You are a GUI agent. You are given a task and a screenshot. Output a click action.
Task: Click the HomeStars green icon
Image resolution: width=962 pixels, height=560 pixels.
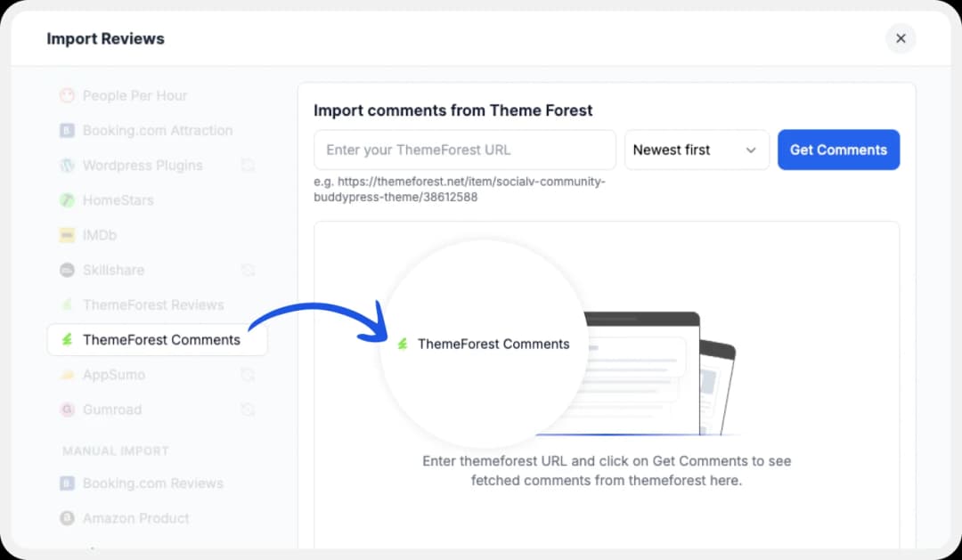pyautogui.click(x=68, y=200)
